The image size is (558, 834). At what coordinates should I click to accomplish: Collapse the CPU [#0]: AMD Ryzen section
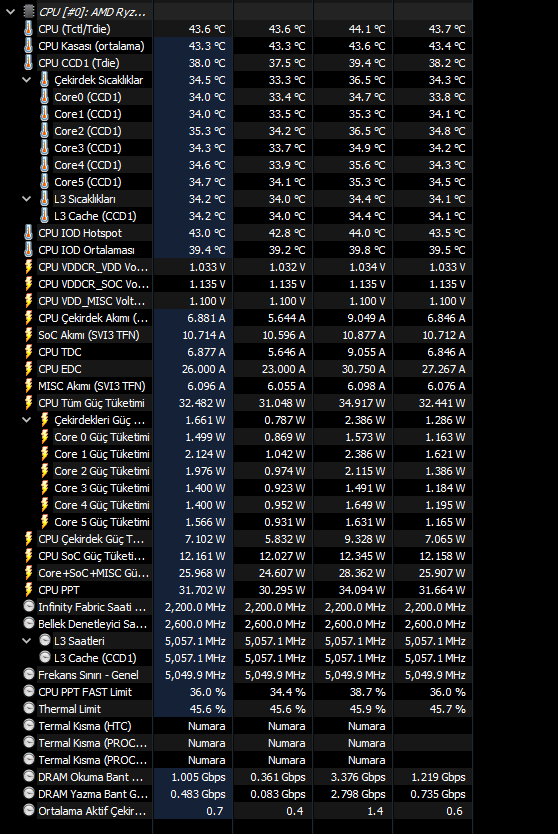[10, 11]
